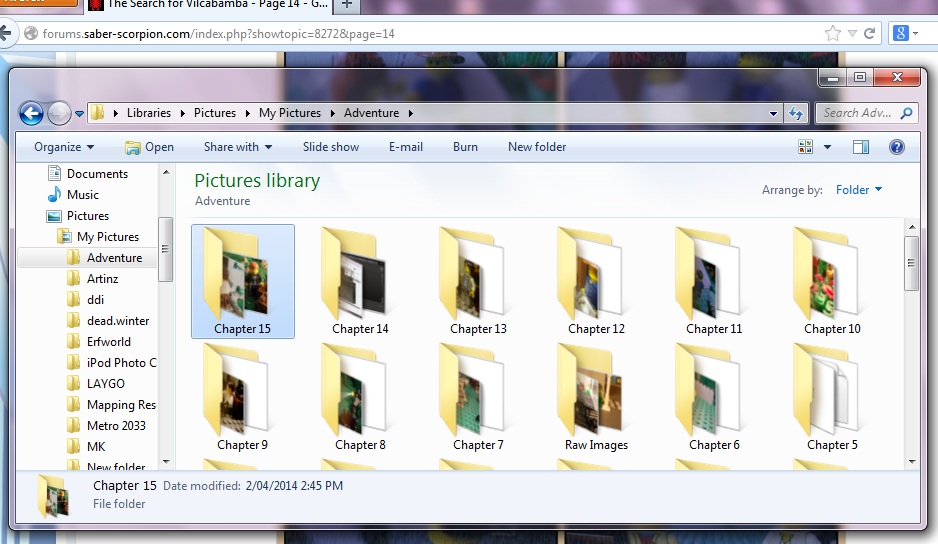
Task: Open Explorer help button
Action: click(897, 147)
